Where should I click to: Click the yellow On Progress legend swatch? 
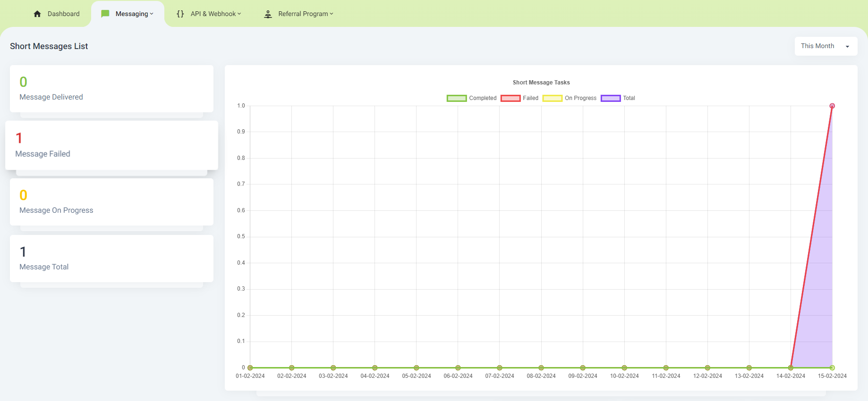(553, 98)
